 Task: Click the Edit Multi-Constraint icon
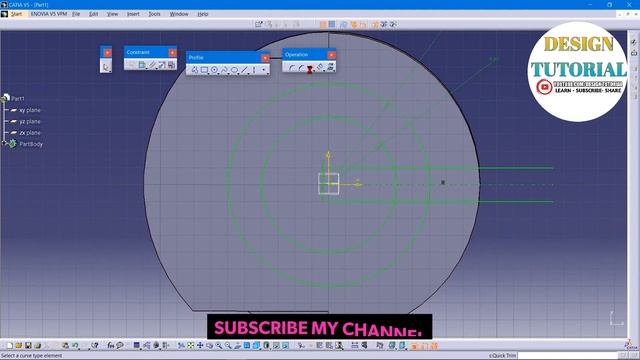click(x=171, y=65)
